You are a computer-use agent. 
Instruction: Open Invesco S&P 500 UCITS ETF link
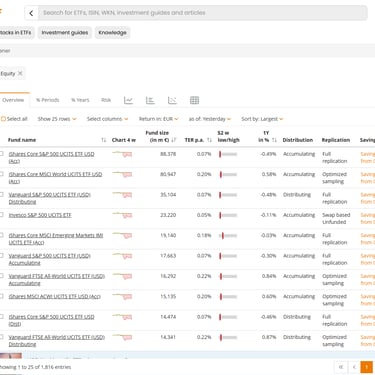tap(40, 215)
